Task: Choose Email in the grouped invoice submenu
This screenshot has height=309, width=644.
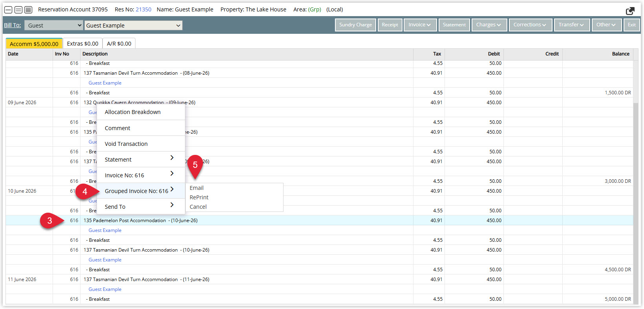Action: (197, 188)
